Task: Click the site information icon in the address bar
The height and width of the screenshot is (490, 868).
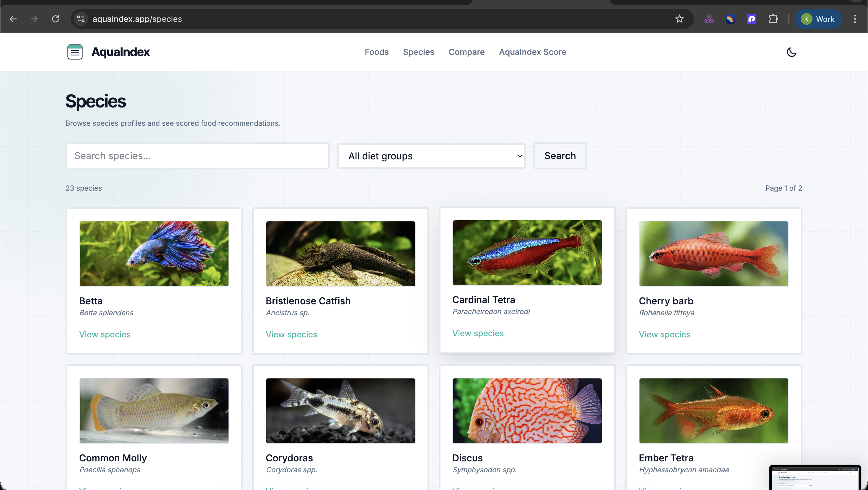Action: [x=81, y=19]
